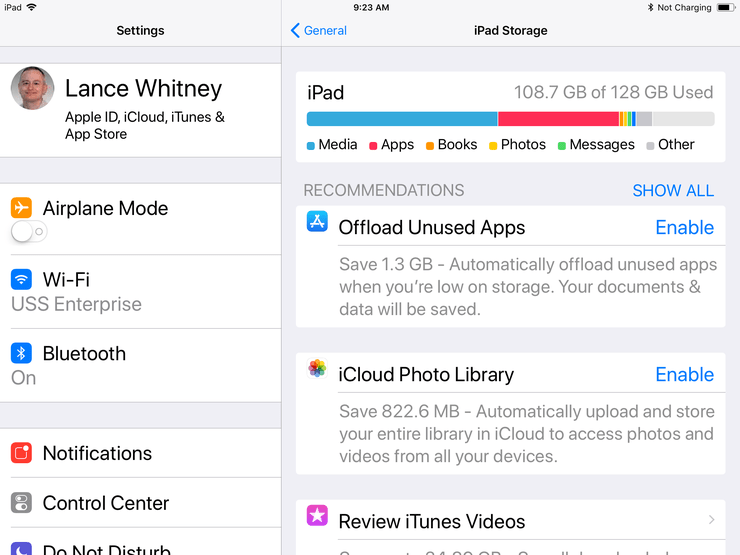Tap the blue Media segment of storage bar

402,119
